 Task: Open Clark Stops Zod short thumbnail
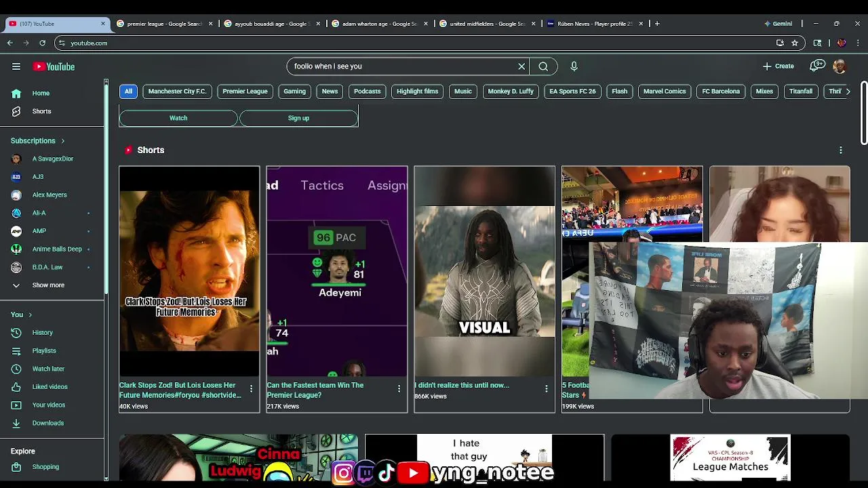pyautogui.click(x=189, y=271)
